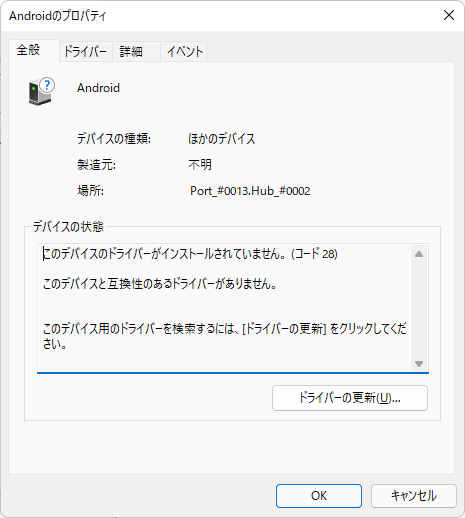Open the 詳細 tab

pos(136,52)
